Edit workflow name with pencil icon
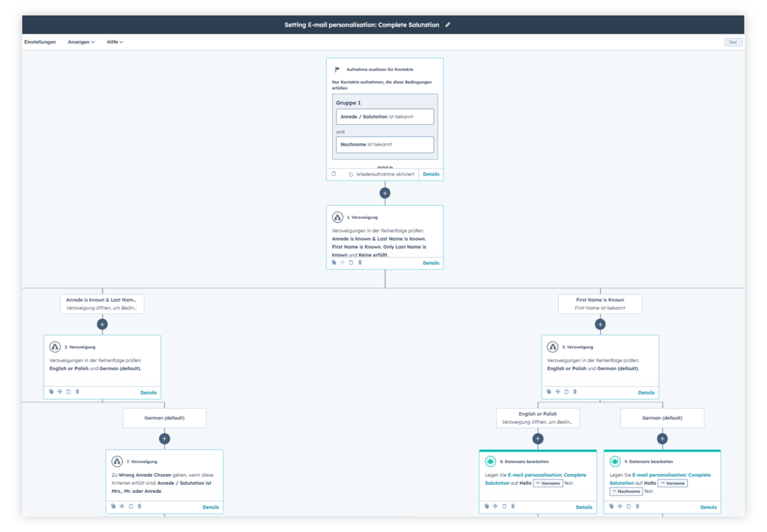This screenshot has height=532, width=767. [x=448, y=25]
